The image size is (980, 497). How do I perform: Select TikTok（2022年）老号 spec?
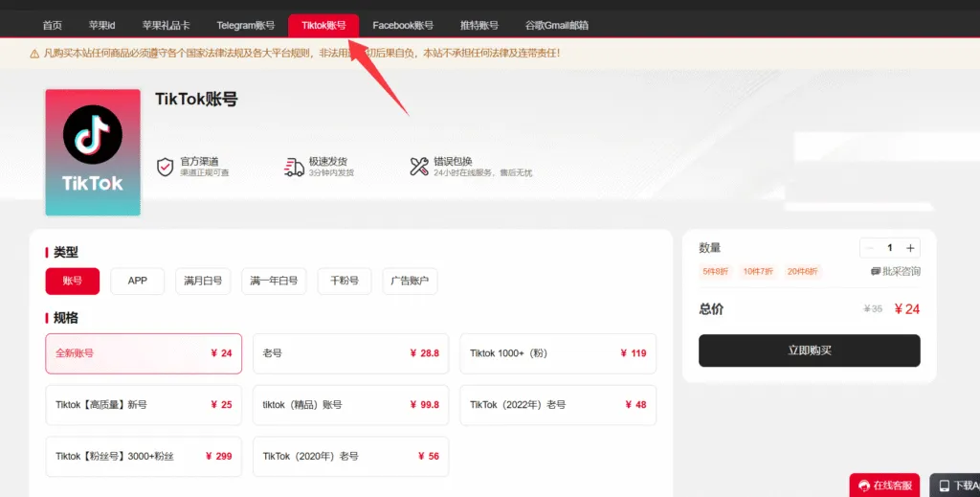click(558, 405)
